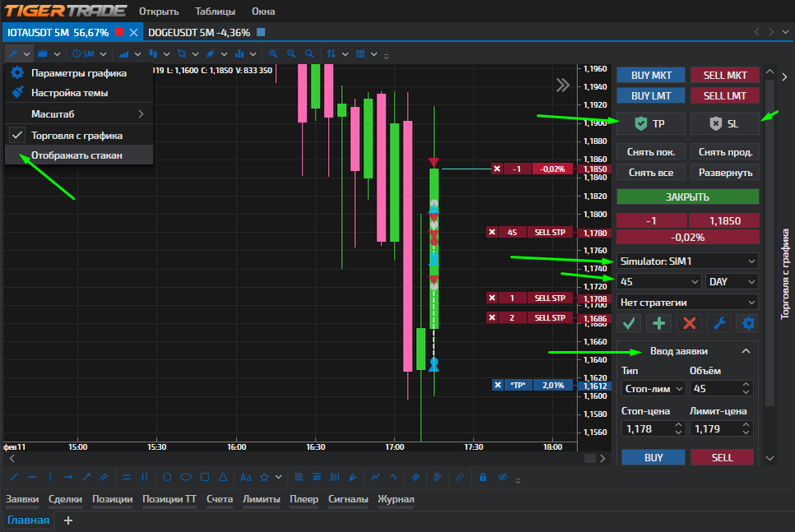This screenshot has width=795, height=532.
Task: Click green ЗАКРЫТЬ button
Action: (x=687, y=197)
